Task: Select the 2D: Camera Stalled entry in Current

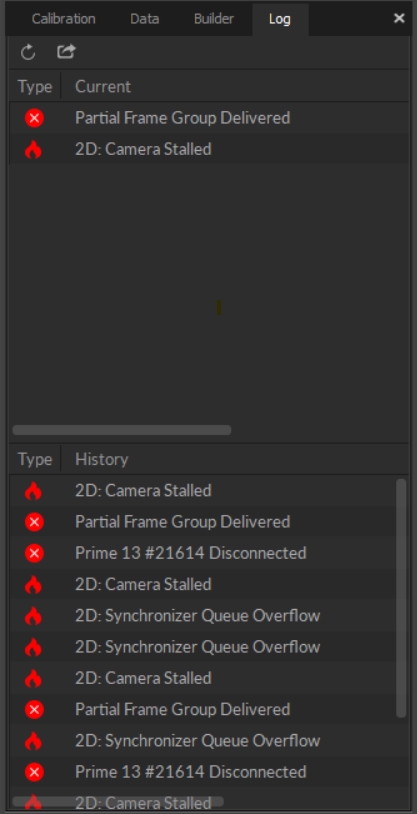Action: click(209, 150)
